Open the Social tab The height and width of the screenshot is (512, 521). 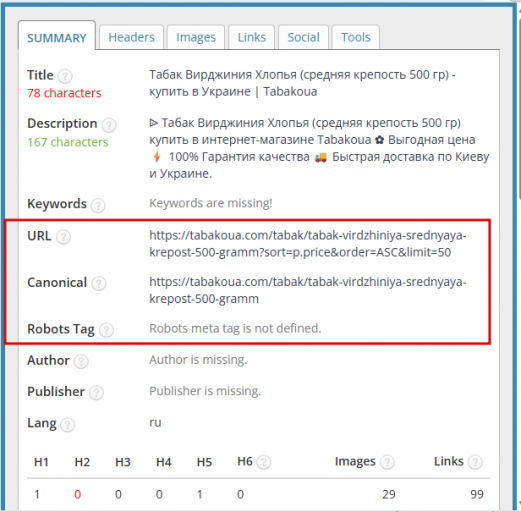pos(303,37)
